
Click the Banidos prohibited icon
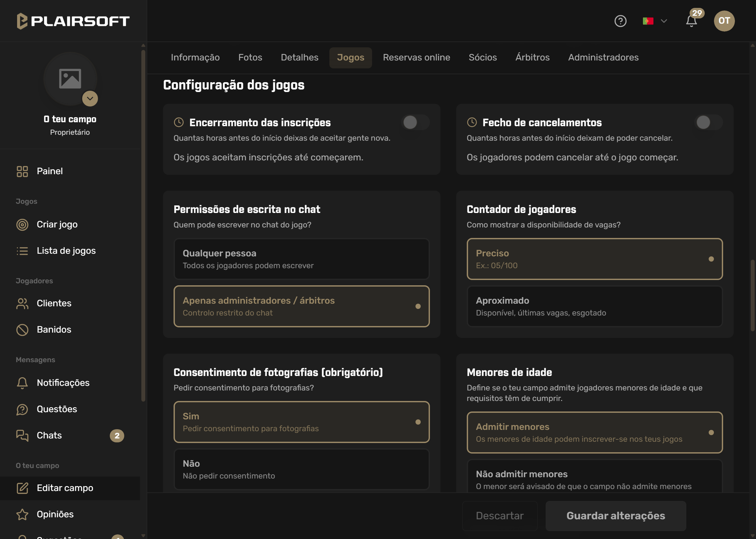coord(22,330)
